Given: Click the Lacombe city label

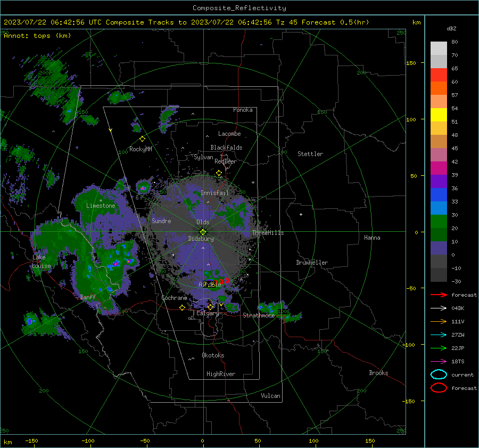Looking at the screenshot, I should [229, 134].
